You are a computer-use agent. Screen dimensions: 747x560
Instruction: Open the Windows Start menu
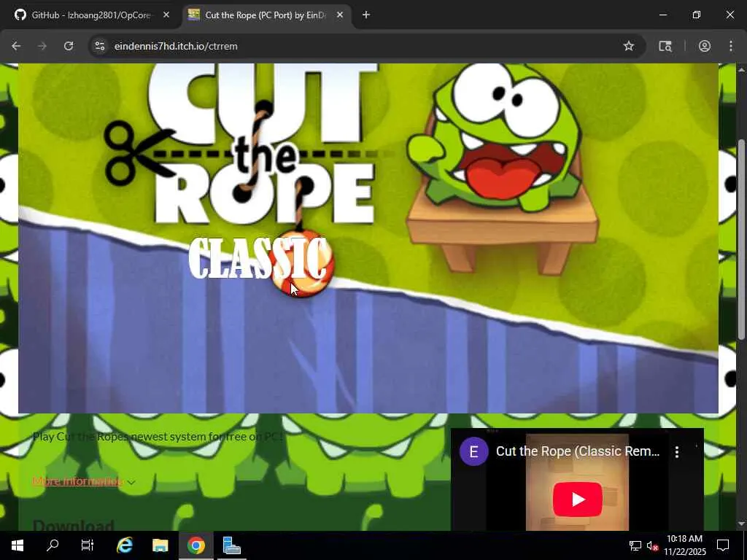point(18,545)
